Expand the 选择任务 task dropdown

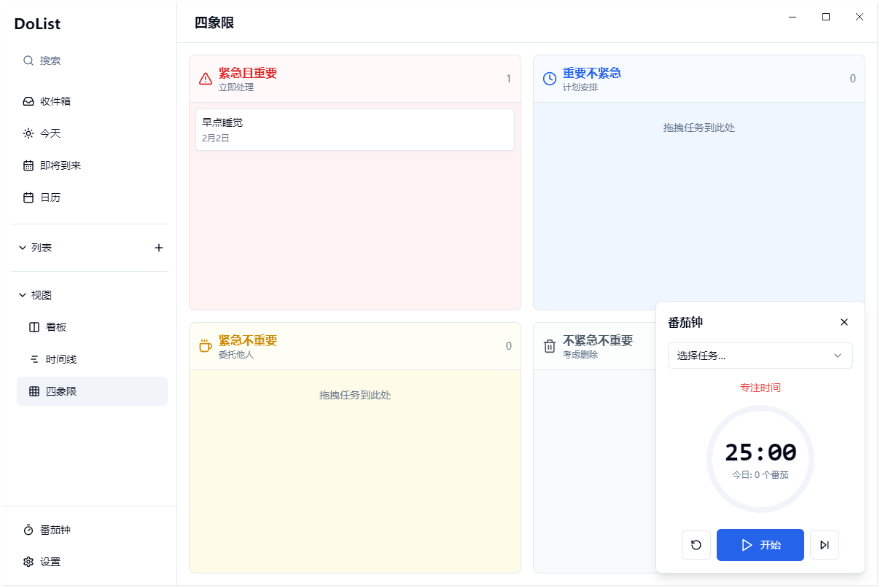[x=760, y=356]
